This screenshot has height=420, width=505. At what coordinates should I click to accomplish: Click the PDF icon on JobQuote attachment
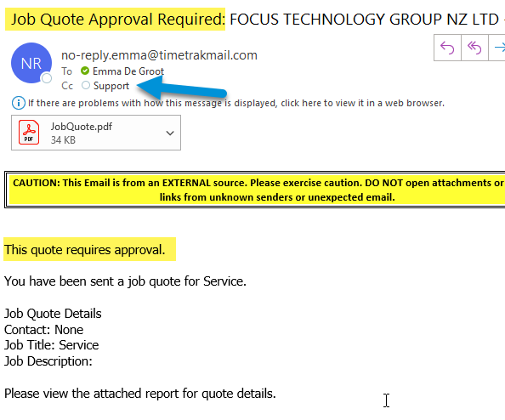pos(29,133)
